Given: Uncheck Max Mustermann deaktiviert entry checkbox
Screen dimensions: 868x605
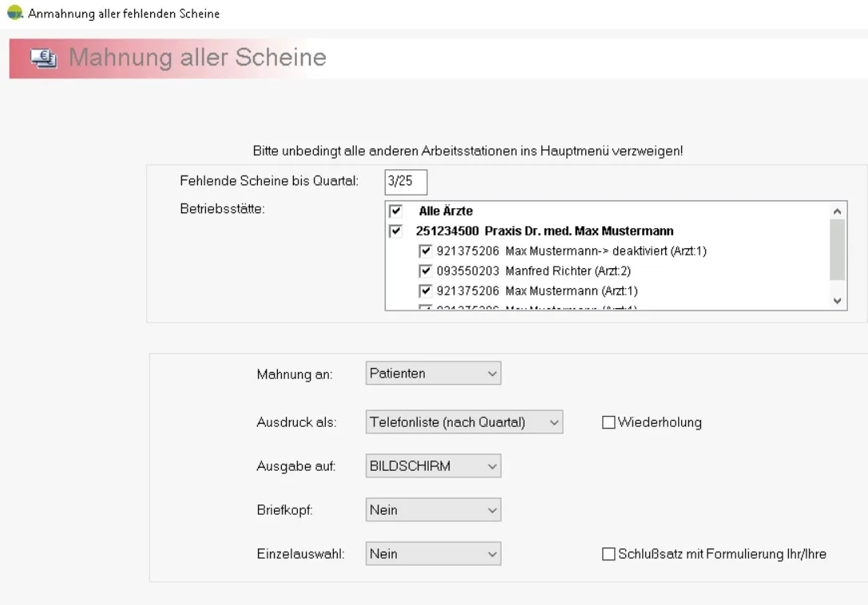Looking at the screenshot, I should click(x=425, y=251).
